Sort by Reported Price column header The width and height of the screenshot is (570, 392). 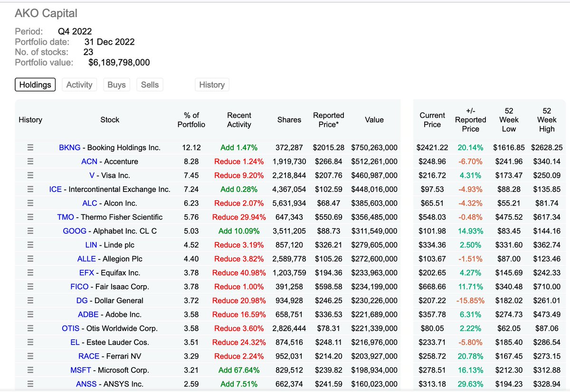tap(329, 120)
